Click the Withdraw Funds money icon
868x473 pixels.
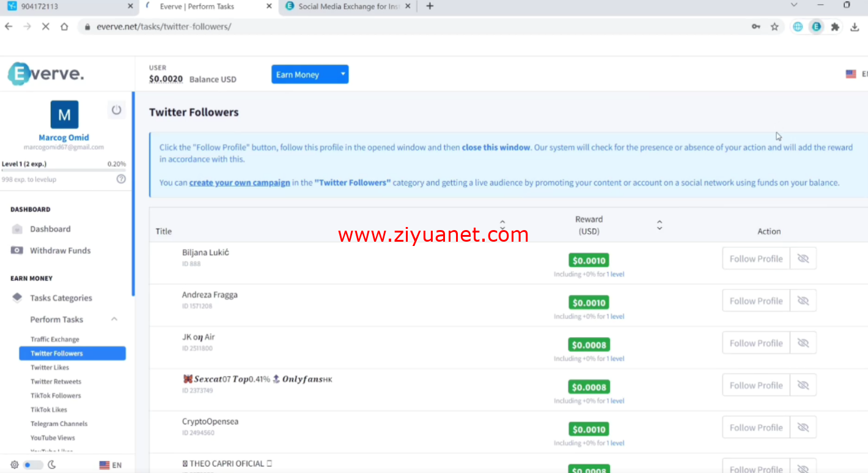coord(18,250)
